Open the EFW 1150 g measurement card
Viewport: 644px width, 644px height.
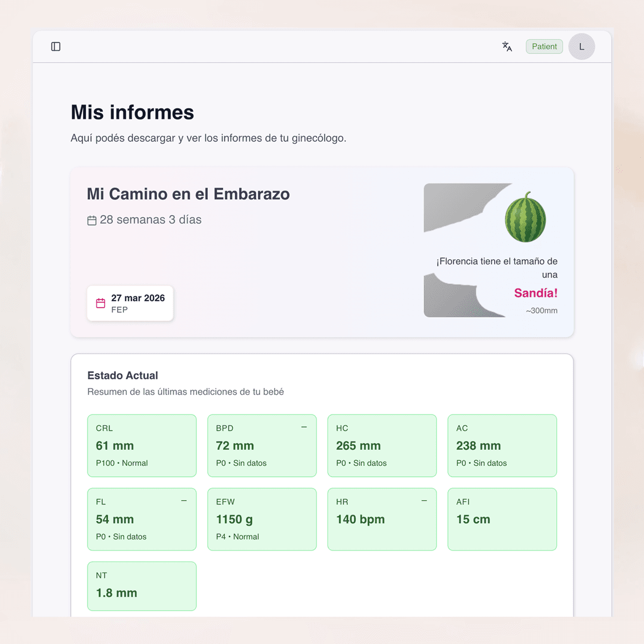(262, 519)
